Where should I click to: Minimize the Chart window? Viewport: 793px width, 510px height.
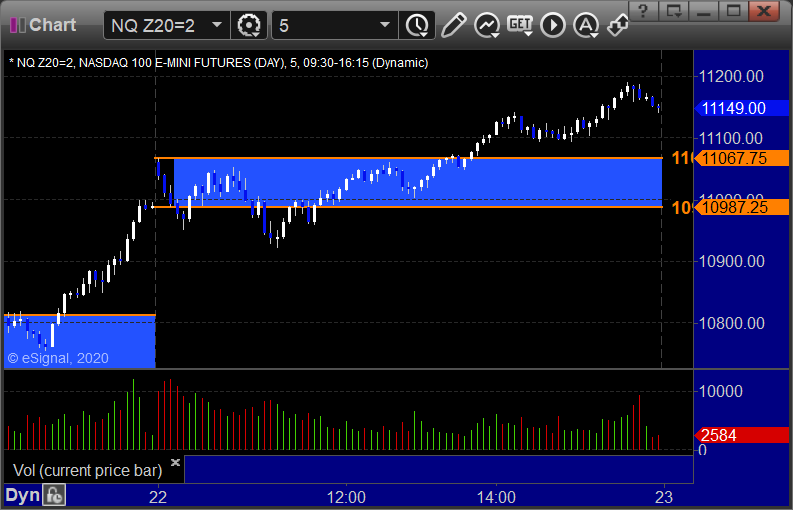[x=703, y=10]
